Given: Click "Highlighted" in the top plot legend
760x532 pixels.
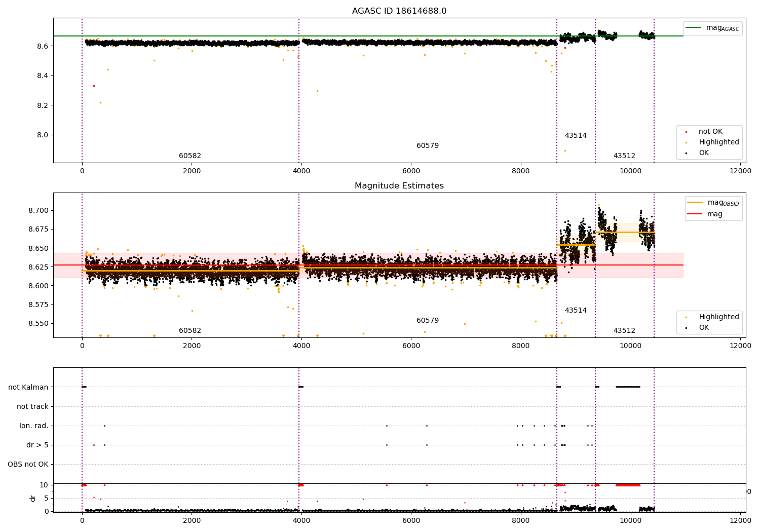Looking at the screenshot, I should pos(713,142).
